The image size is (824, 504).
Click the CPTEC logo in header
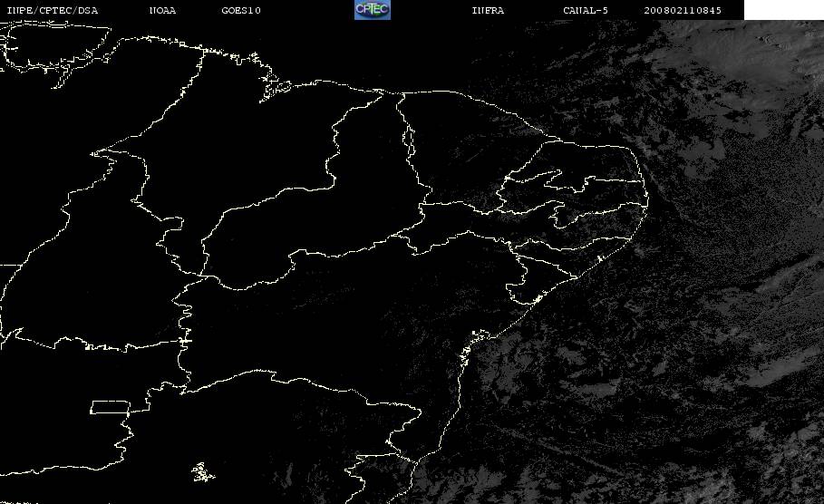tap(372, 10)
